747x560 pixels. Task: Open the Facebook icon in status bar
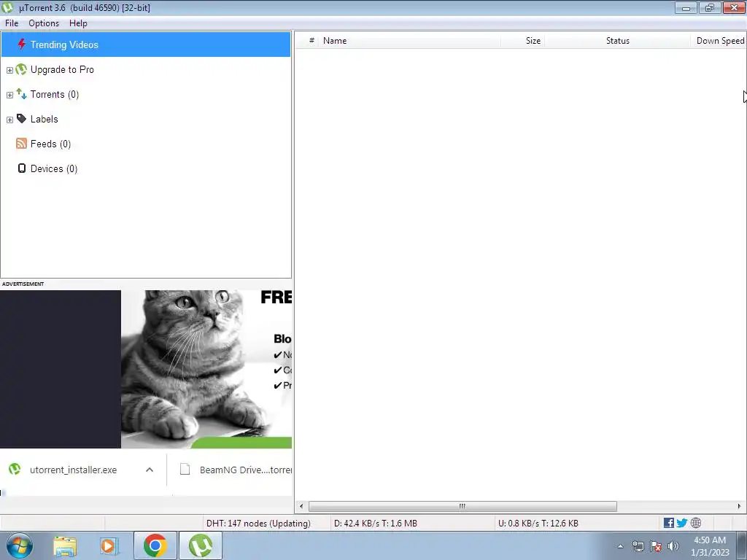click(x=669, y=523)
